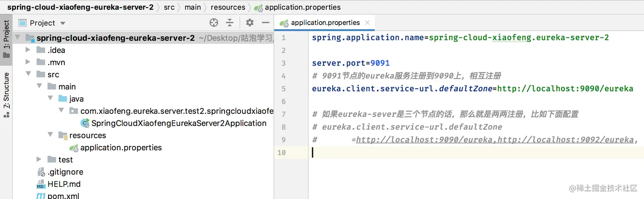
Task: Click the locate/scroll-to-source target icon
Action: 214,23
